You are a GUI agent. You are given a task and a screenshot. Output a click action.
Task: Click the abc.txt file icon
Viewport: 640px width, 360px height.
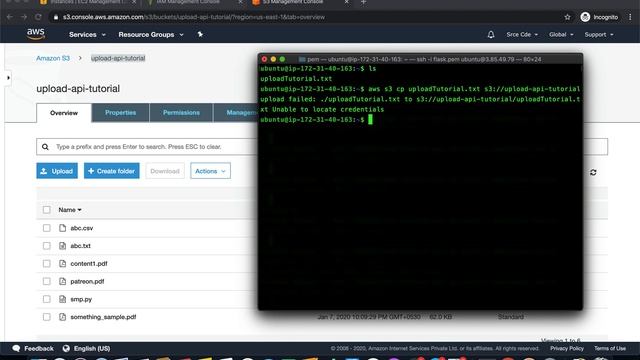pos(62,246)
